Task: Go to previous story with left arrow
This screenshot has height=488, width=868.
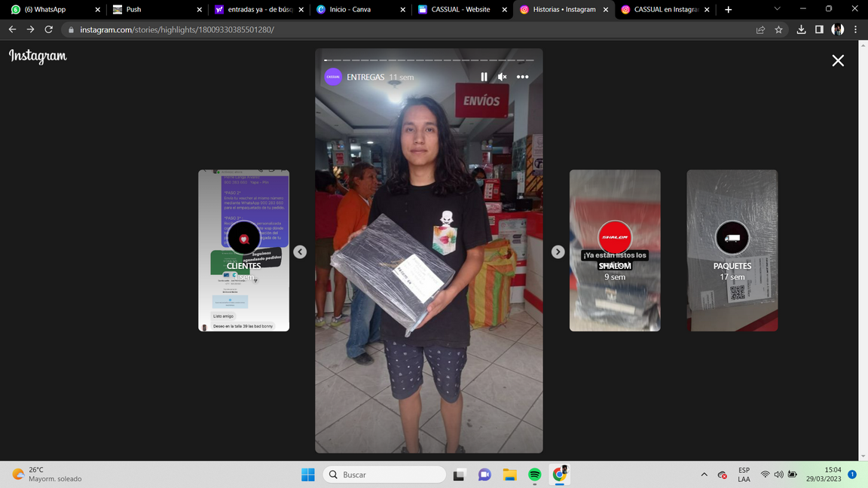Action: pyautogui.click(x=300, y=252)
